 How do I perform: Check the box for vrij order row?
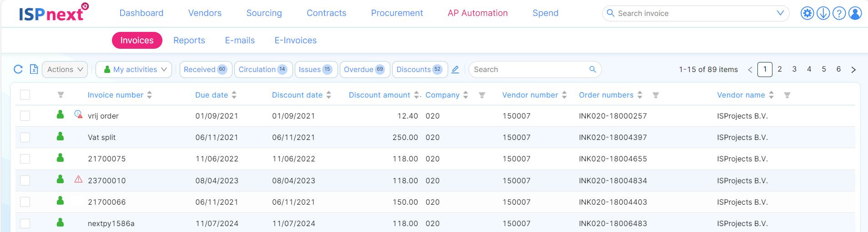[25, 116]
